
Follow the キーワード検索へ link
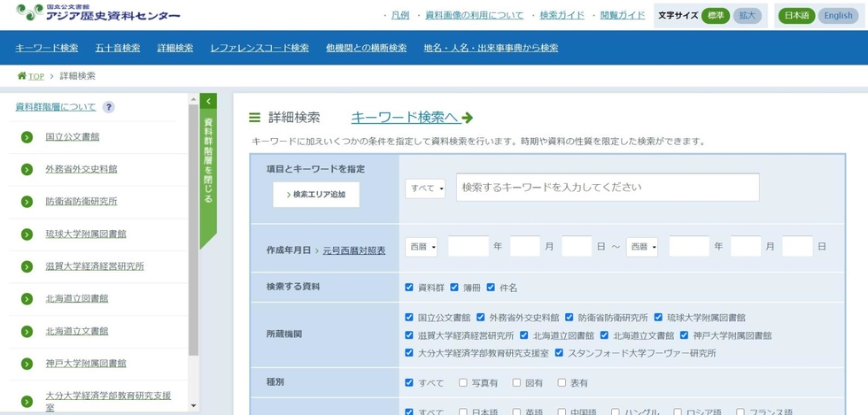[x=406, y=118]
